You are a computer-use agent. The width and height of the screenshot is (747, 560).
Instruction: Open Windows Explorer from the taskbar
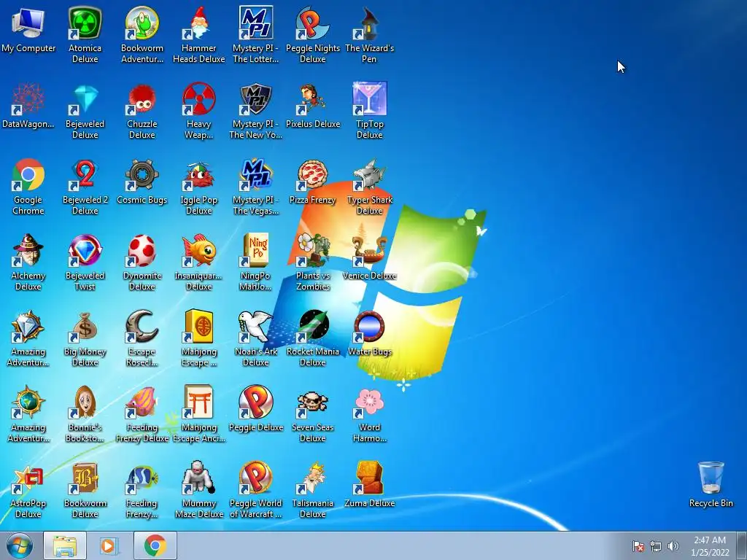pos(65,545)
